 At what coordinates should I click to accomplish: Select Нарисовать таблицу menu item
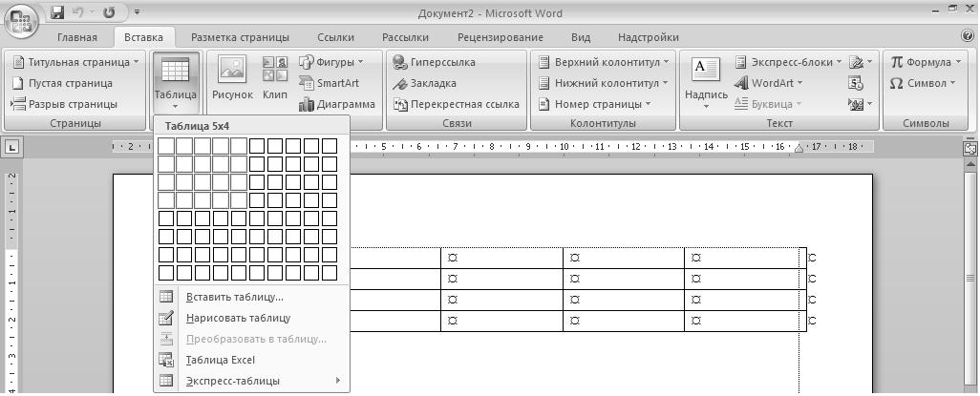251,318
